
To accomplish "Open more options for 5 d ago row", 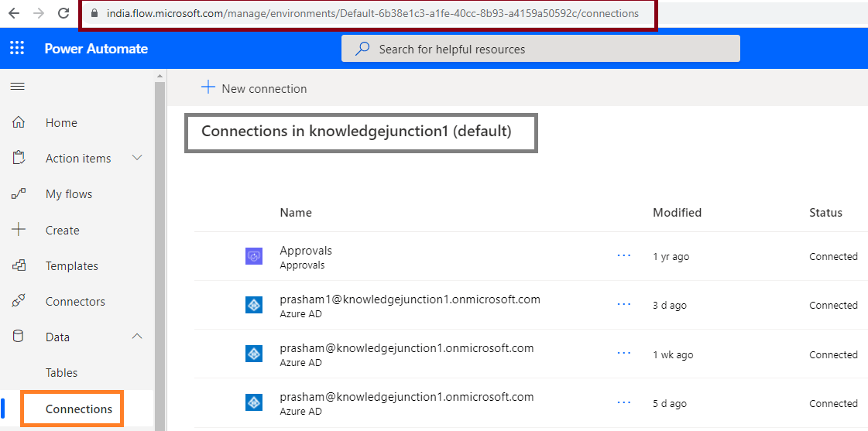I will pos(624,402).
